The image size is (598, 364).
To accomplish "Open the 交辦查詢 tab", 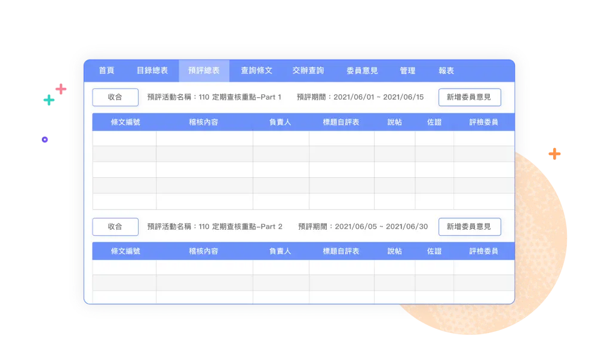I will [x=308, y=70].
